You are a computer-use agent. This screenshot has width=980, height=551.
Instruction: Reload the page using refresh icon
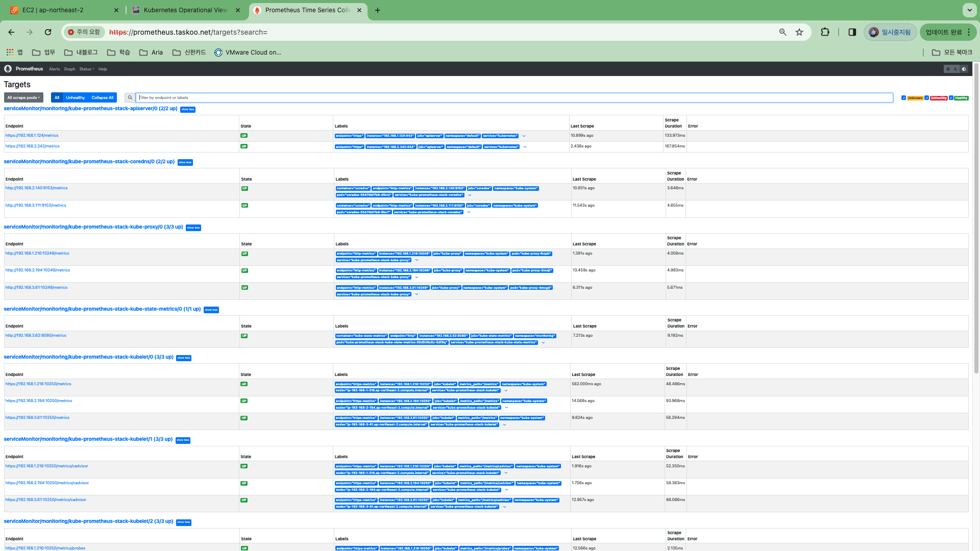pyautogui.click(x=48, y=32)
